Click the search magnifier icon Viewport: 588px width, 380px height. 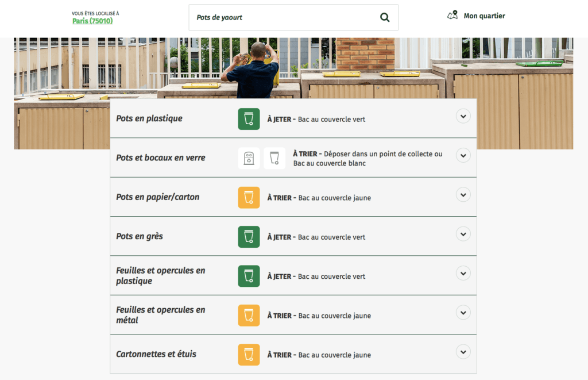pyautogui.click(x=385, y=17)
